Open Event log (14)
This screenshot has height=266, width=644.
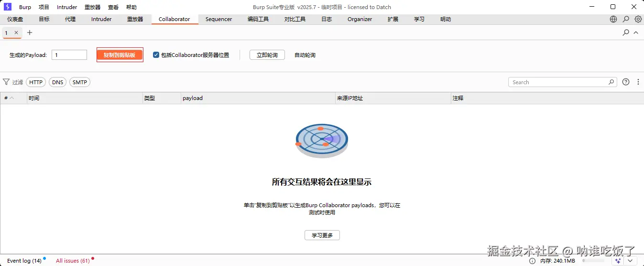[24, 261]
